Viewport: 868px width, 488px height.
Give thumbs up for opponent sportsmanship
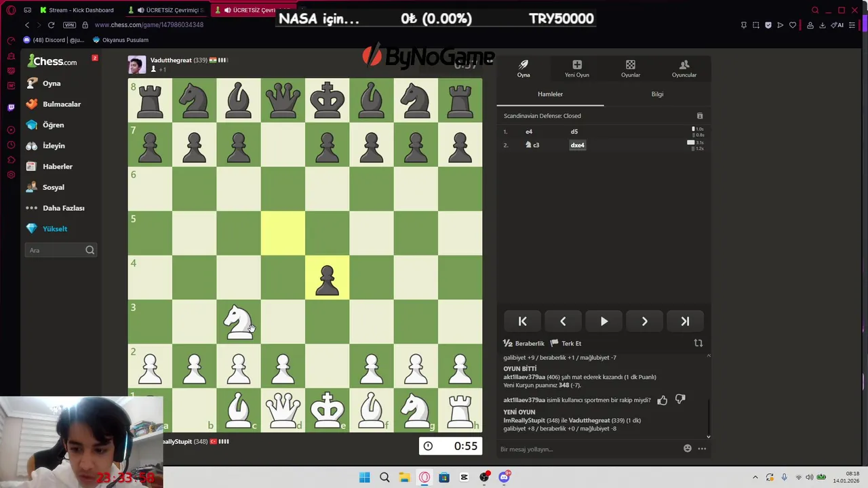(x=663, y=401)
